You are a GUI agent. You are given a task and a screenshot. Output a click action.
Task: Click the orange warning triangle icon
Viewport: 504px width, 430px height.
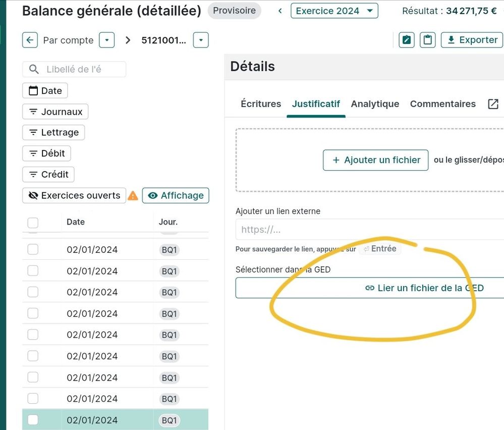click(133, 196)
